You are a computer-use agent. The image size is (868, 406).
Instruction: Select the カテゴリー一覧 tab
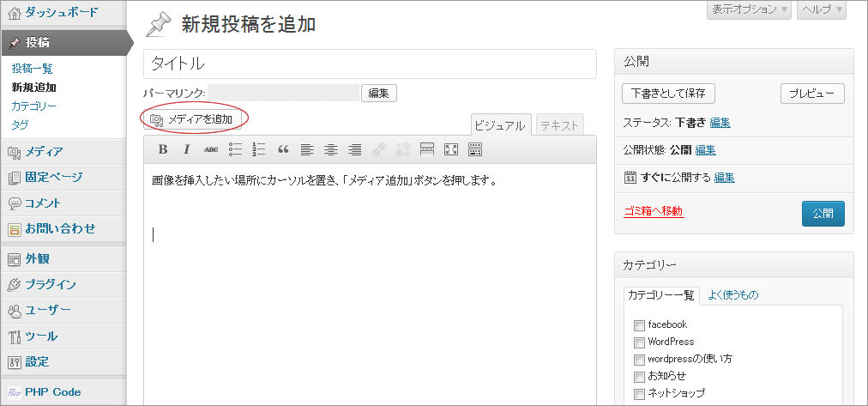(661, 295)
